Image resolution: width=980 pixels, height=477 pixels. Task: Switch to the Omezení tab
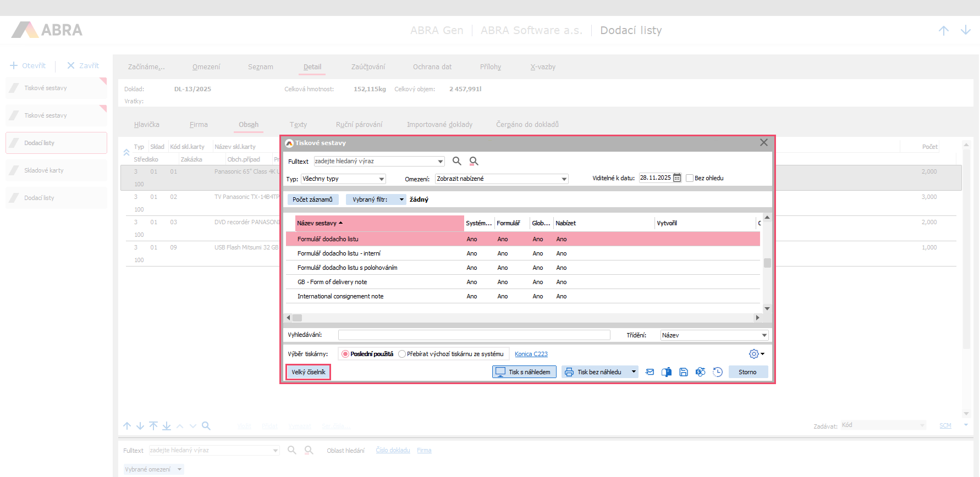206,67
